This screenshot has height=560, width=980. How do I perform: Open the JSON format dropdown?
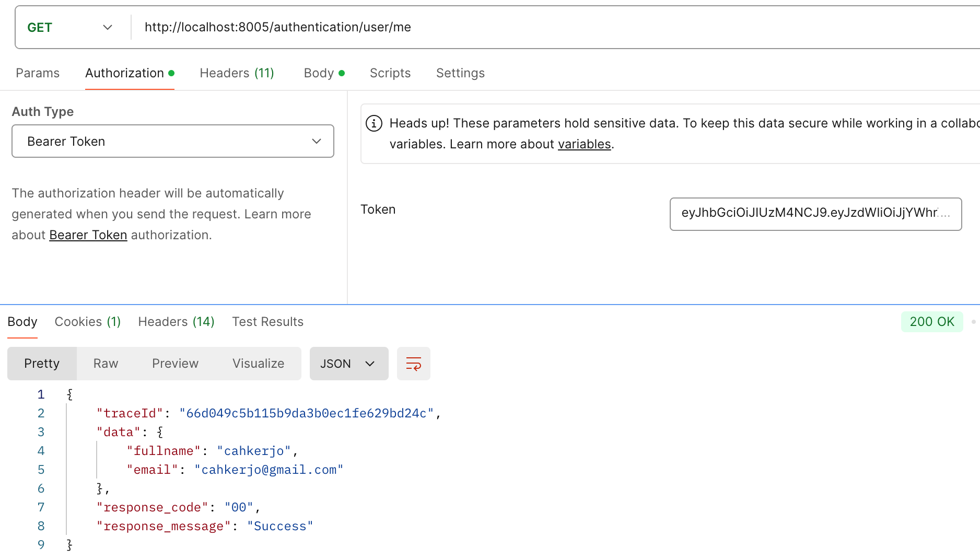[x=349, y=364]
